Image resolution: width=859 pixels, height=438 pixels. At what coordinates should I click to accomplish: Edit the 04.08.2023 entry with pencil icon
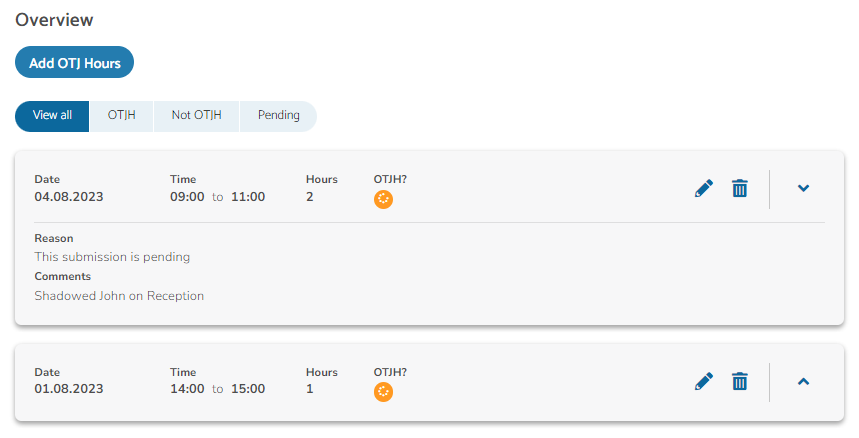pos(704,188)
